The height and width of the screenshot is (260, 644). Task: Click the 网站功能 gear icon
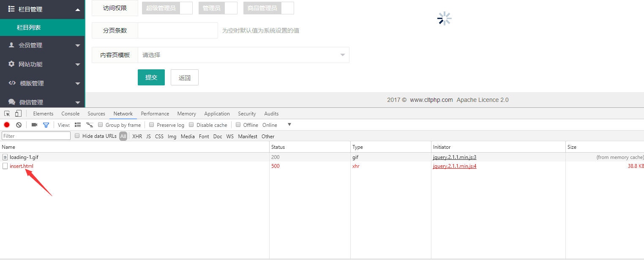[11, 64]
